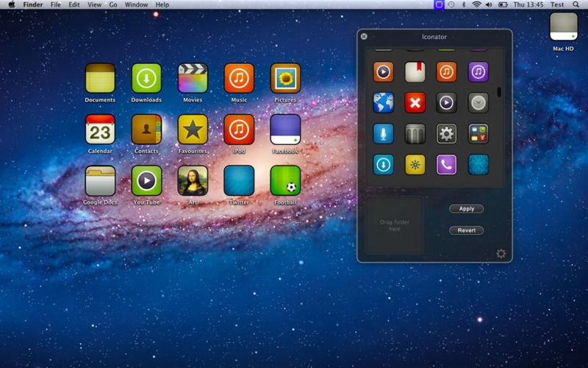Select the purple music note icon
Viewport: 588px width, 368px height.
(478, 71)
